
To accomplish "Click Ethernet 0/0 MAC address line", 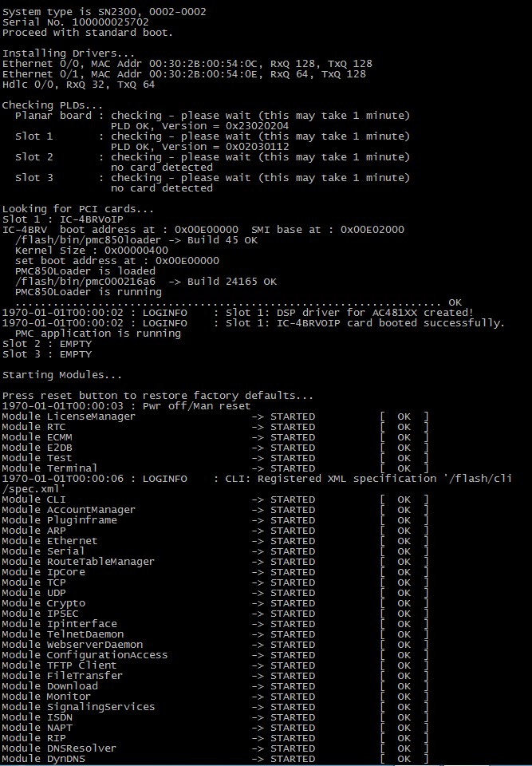I will [187, 64].
